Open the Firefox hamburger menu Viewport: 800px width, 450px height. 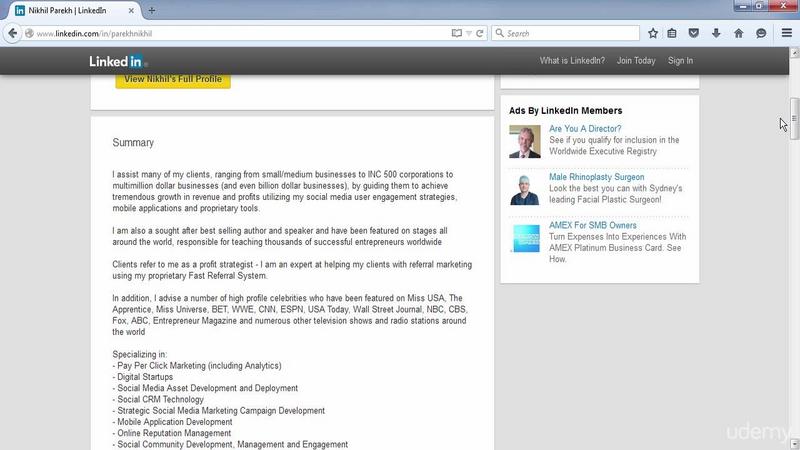click(787, 33)
